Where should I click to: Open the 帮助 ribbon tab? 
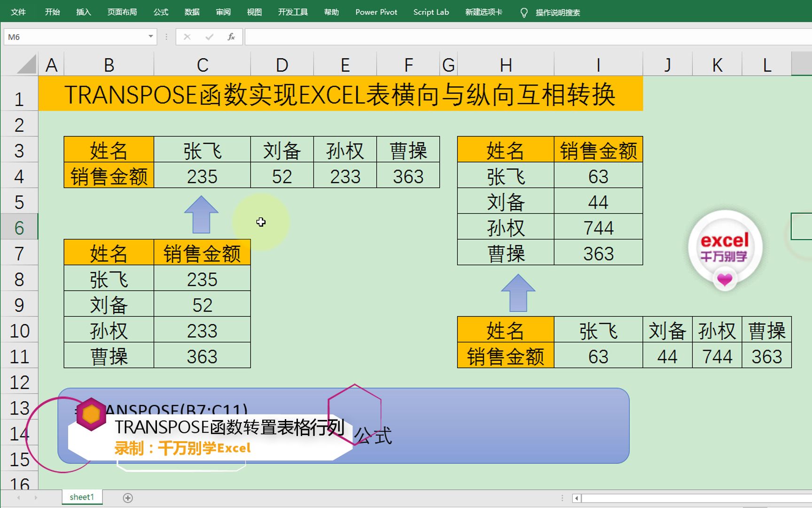[x=331, y=12]
